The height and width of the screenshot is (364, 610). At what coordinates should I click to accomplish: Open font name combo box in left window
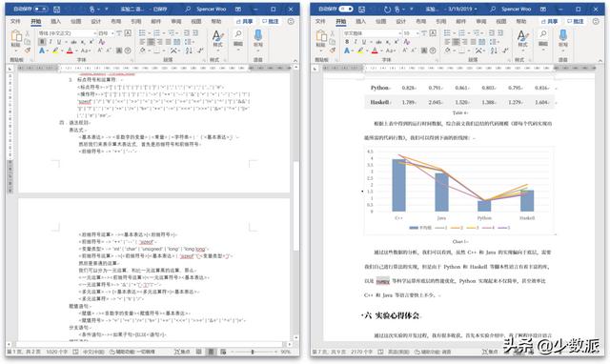tap(68, 33)
